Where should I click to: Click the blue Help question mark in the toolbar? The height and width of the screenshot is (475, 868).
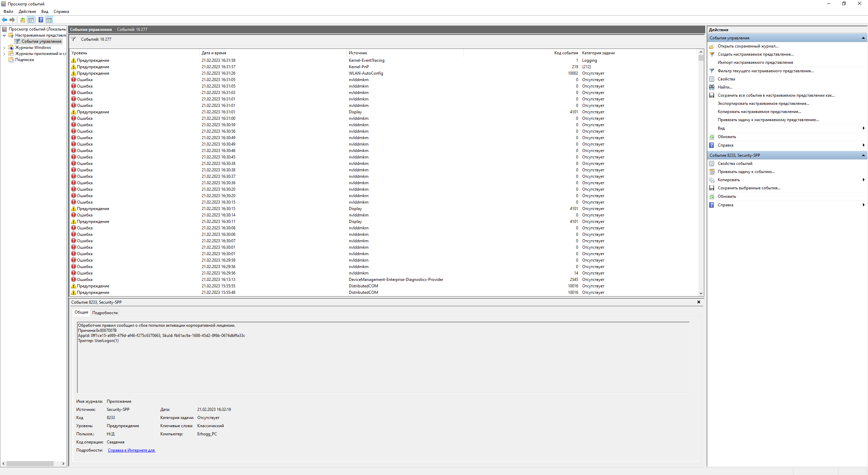(41, 20)
